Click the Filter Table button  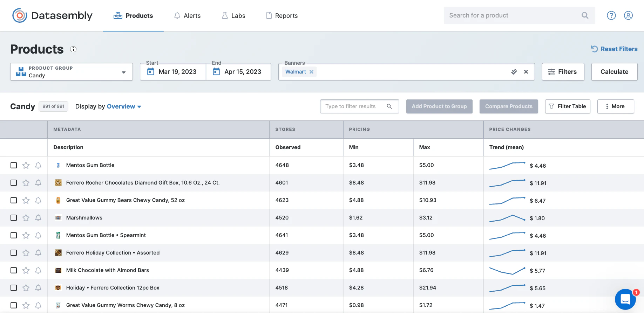coord(568,106)
